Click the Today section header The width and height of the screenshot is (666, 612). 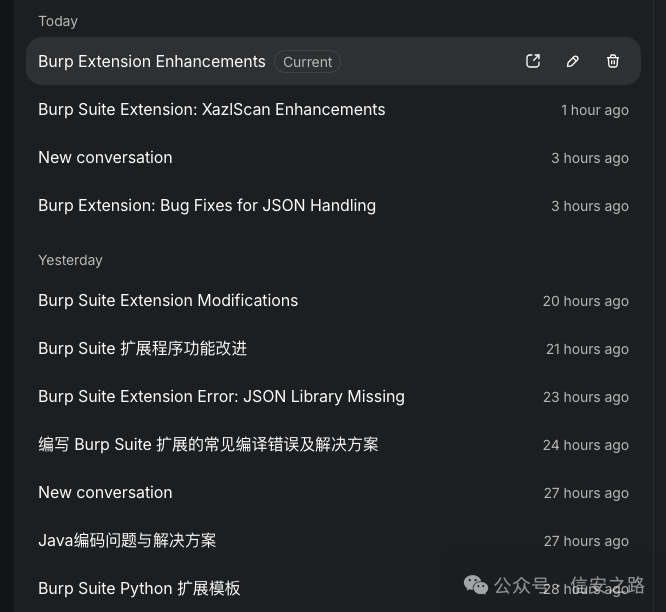58,22
